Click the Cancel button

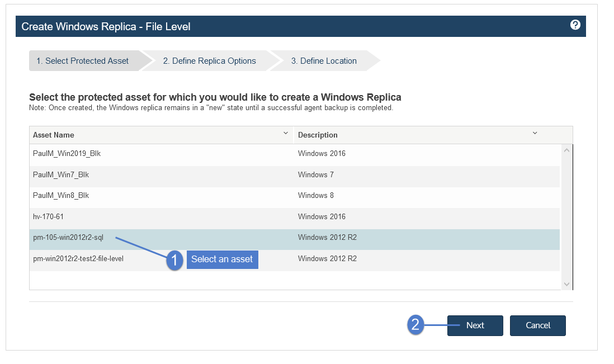pyautogui.click(x=537, y=325)
